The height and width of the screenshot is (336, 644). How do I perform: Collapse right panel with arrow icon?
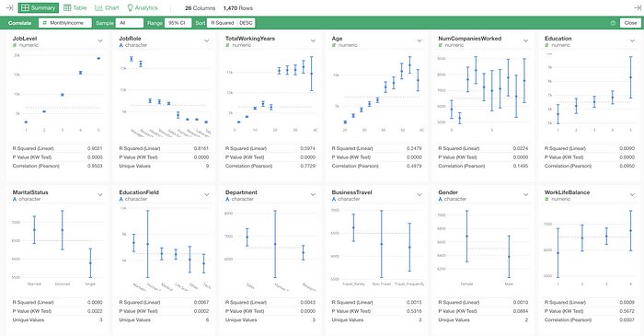637,7
